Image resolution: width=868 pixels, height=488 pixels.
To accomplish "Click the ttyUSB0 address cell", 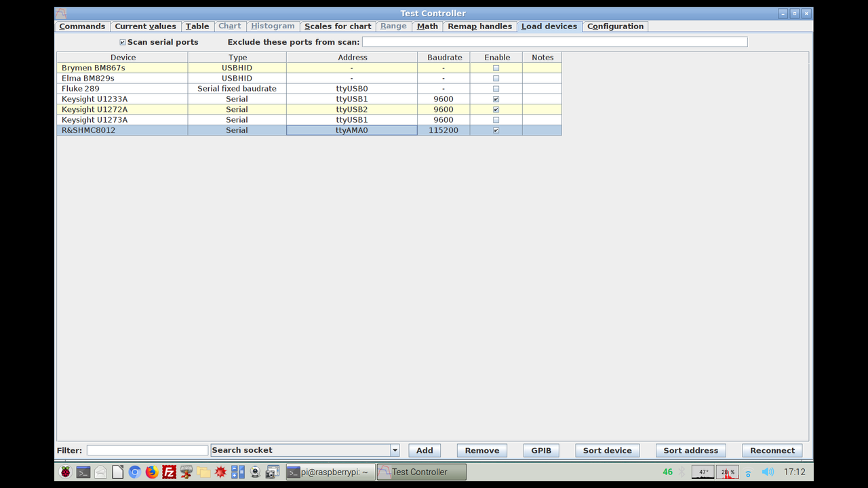I will [352, 89].
